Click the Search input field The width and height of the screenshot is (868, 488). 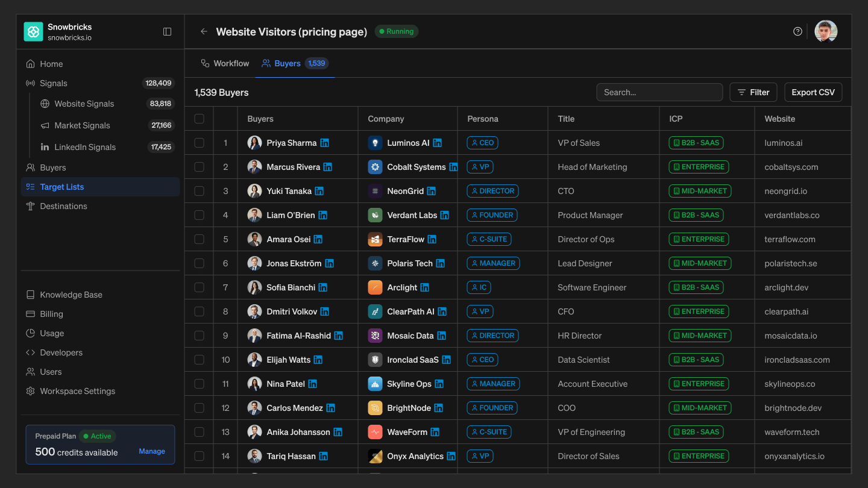pyautogui.click(x=659, y=92)
